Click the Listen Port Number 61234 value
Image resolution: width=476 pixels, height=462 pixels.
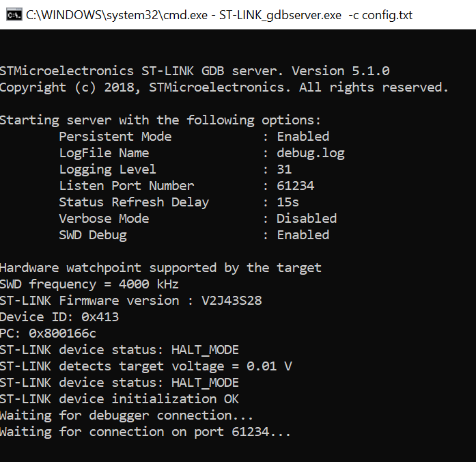coord(295,186)
